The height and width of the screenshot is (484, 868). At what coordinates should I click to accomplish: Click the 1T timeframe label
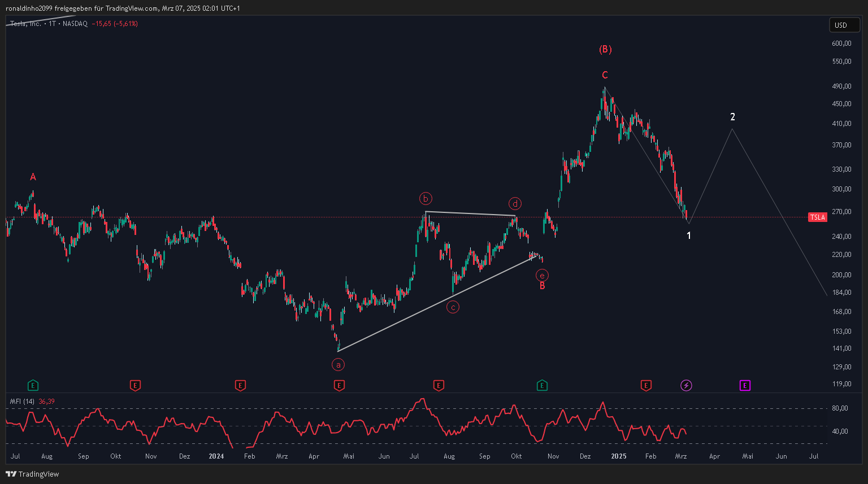[x=52, y=24]
